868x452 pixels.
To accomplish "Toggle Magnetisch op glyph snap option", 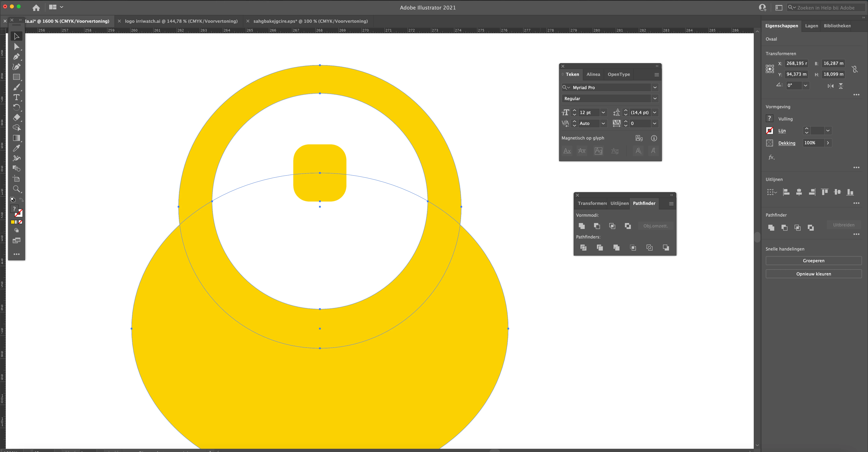I will pos(639,138).
